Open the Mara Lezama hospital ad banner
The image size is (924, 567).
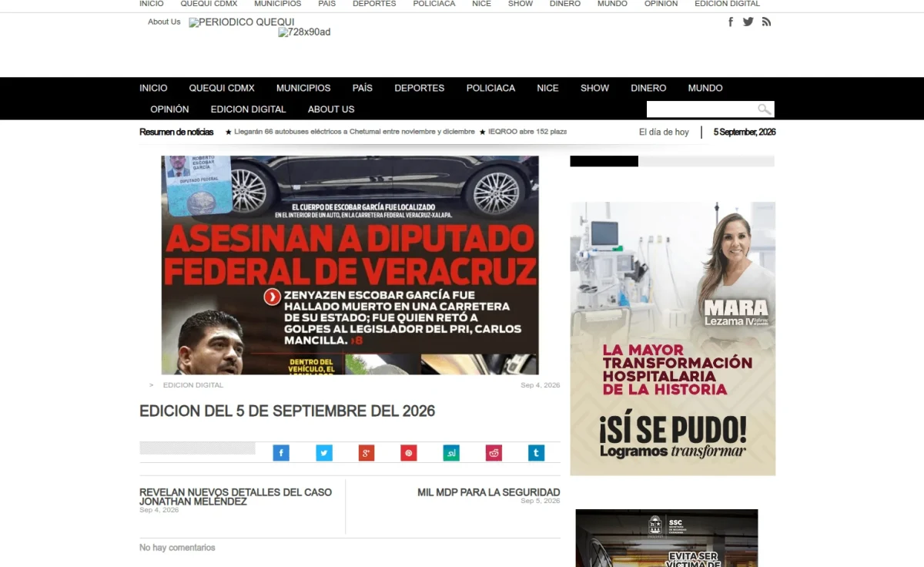coord(672,339)
